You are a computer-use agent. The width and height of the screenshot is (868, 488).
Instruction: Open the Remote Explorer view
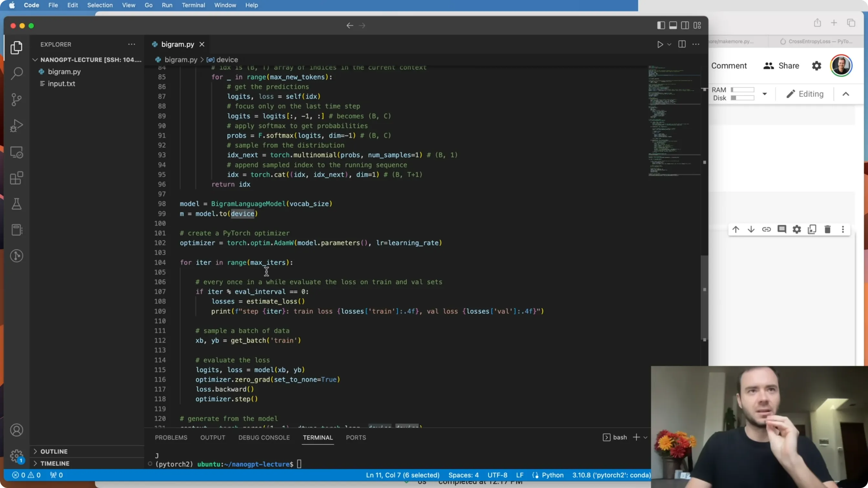coord(16,152)
